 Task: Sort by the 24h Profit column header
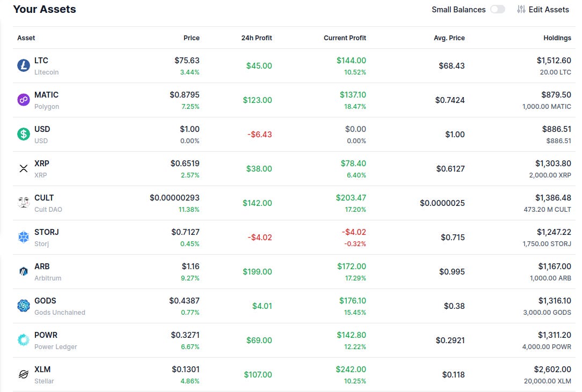(257, 38)
